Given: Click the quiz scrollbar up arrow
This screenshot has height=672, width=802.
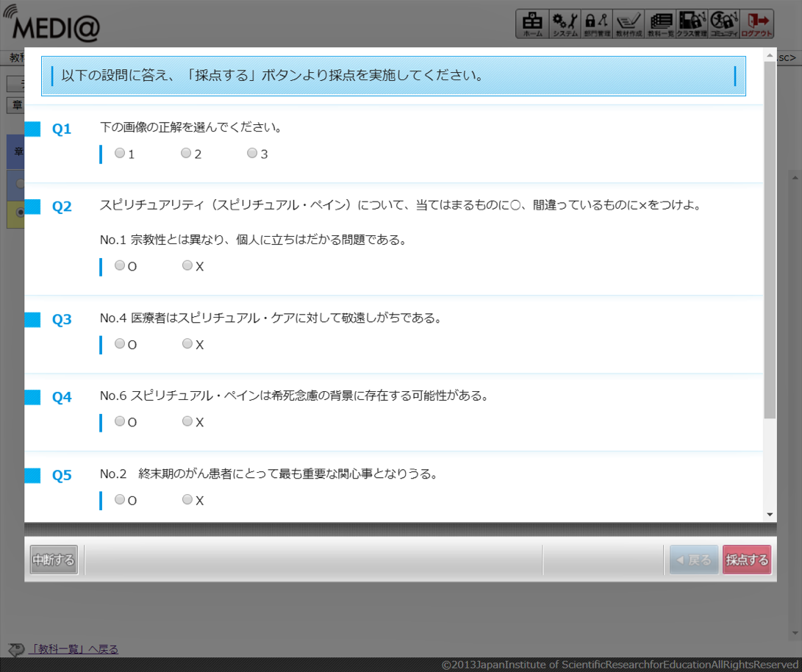Looking at the screenshot, I should pyautogui.click(x=770, y=56).
